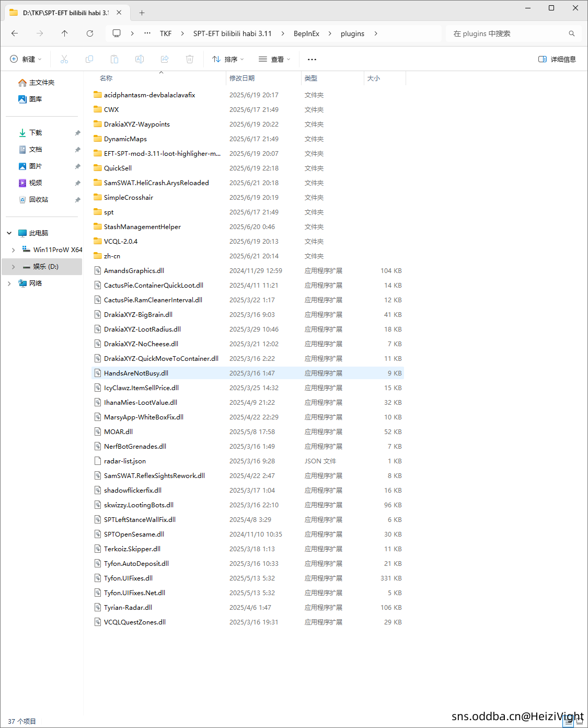The width and height of the screenshot is (588, 728).
Task: Click the search magnifier icon
Action: point(572,33)
